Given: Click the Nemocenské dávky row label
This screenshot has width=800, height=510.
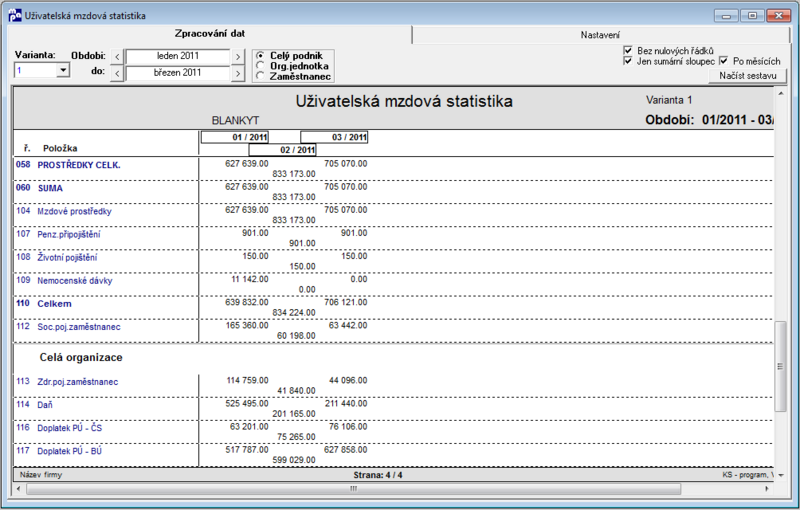Looking at the screenshot, I should coord(74,280).
